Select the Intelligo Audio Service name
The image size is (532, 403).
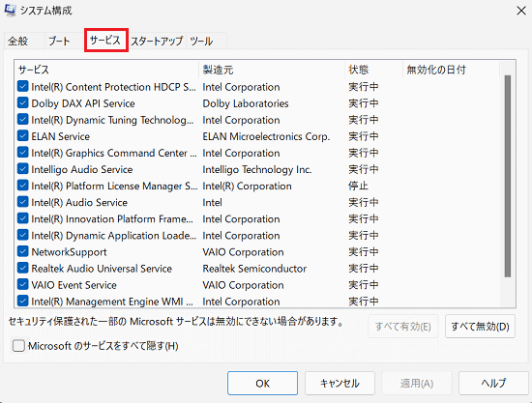(x=82, y=169)
